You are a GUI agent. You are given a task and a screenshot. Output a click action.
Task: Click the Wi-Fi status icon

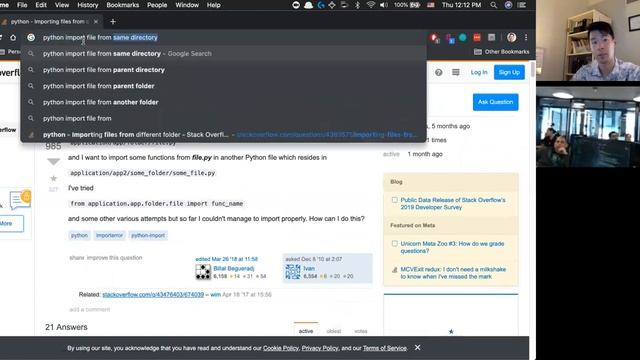(x=371, y=5)
